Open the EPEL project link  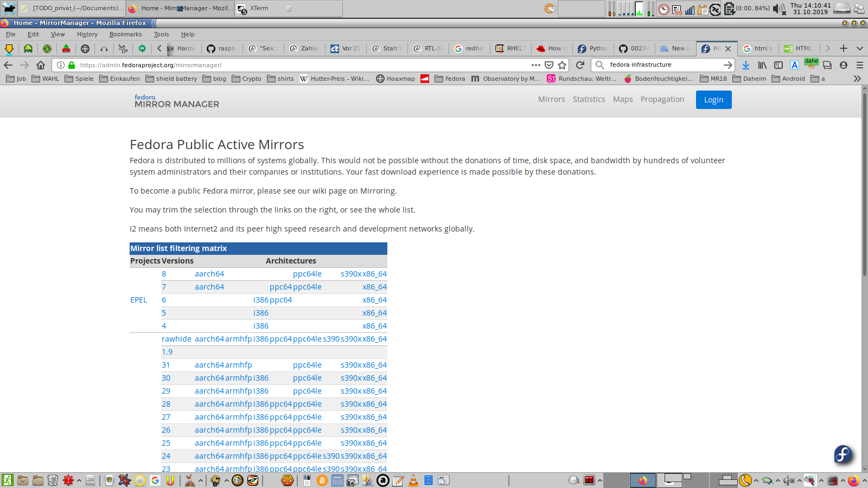pyautogui.click(x=139, y=300)
